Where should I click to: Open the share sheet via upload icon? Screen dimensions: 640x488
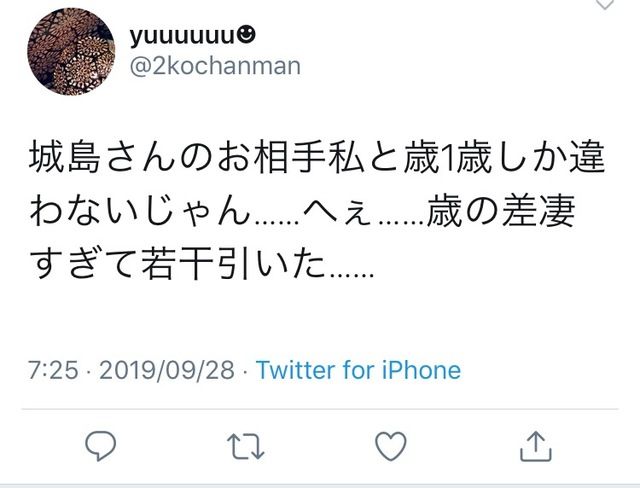tap(536, 446)
